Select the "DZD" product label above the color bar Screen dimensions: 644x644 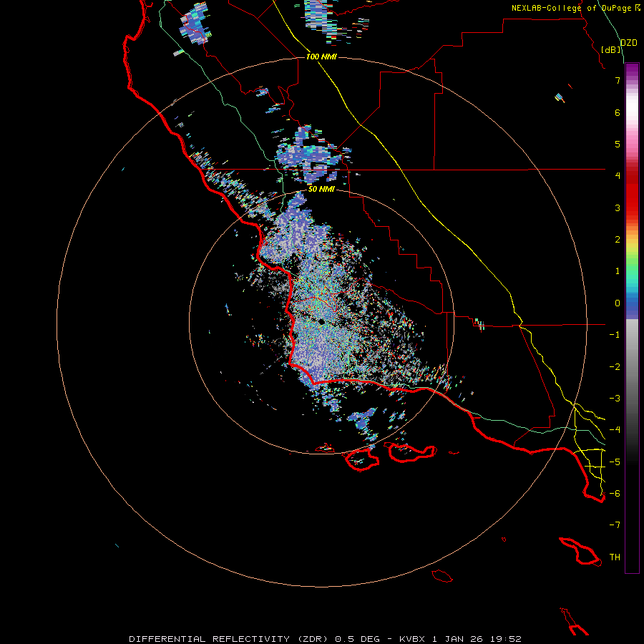(629, 43)
